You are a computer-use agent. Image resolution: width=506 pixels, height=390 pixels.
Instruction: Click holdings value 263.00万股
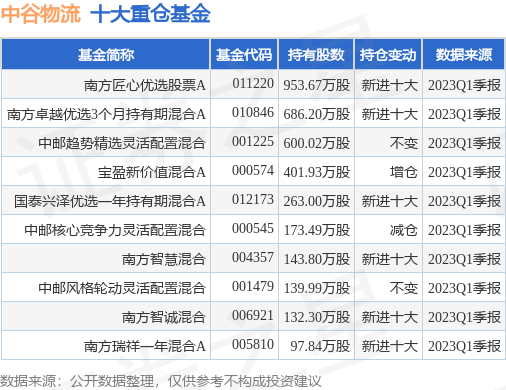[x=317, y=201]
